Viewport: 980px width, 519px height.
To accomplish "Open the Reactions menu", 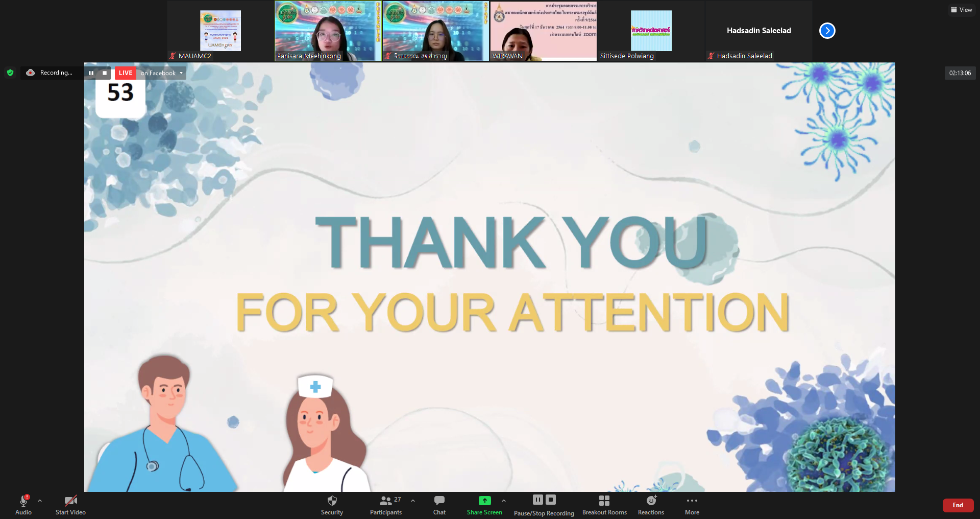I will (x=651, y=505).
